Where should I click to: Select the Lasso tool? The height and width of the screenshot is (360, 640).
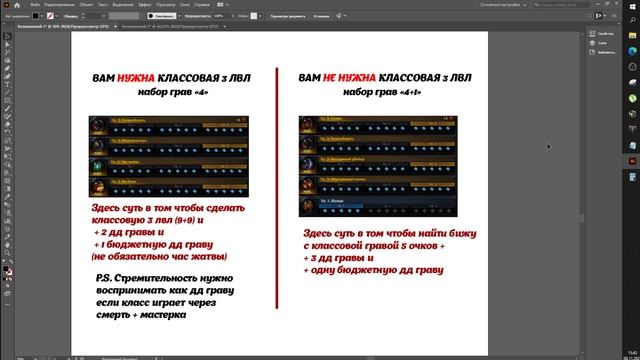7,60
